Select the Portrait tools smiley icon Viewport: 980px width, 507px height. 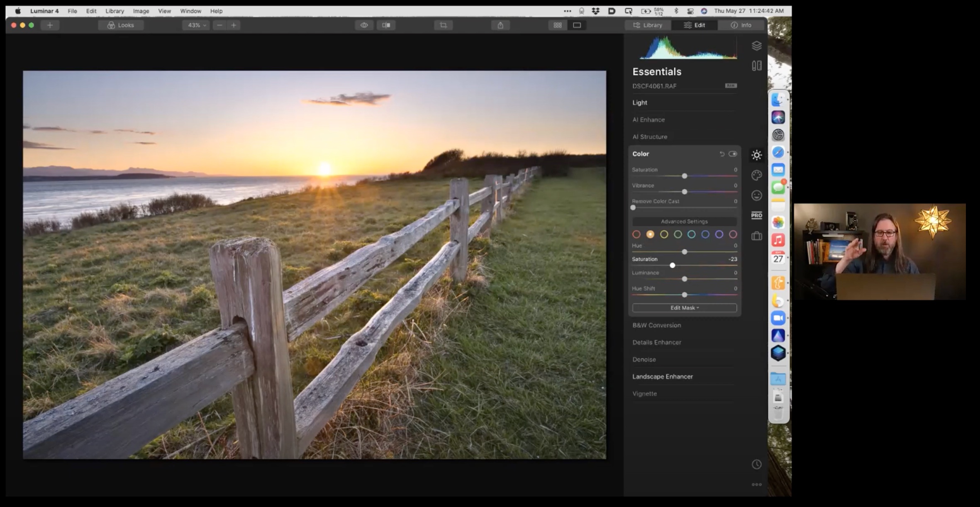coord(756,195)
